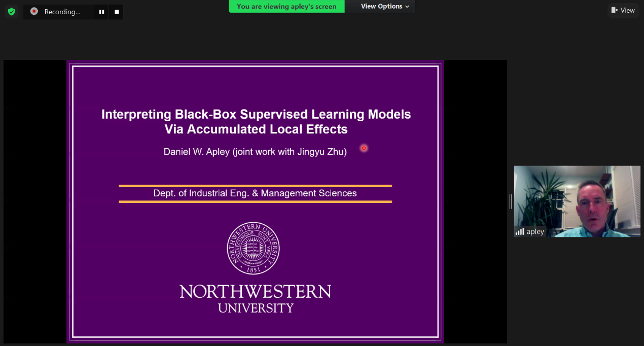This screenshot has height=346, width=644.
Task: Click the 'Dept. of Industrial Eng. & Management Sciences' text
Action: (255, 193)
